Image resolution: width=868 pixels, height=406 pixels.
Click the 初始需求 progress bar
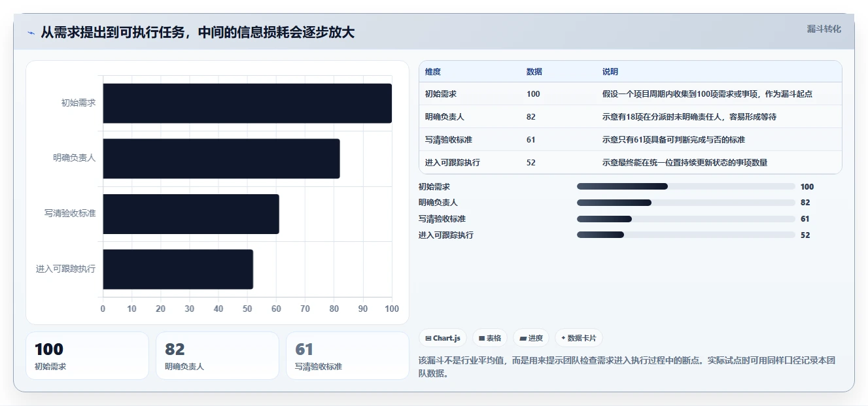coord(686,186)
